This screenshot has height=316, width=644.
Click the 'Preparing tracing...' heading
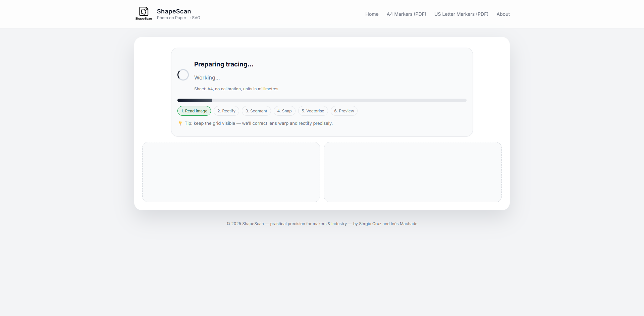point(224,64)
